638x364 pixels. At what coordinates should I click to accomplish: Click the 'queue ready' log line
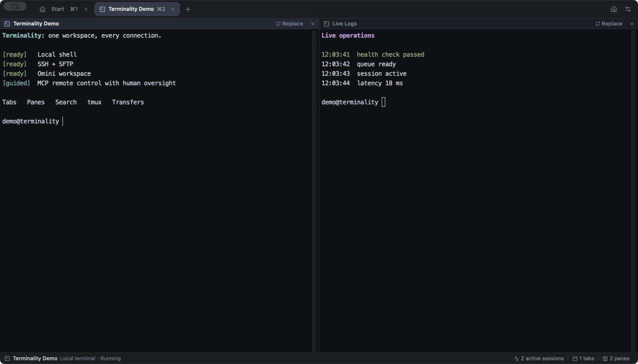(x=358, y=64)
